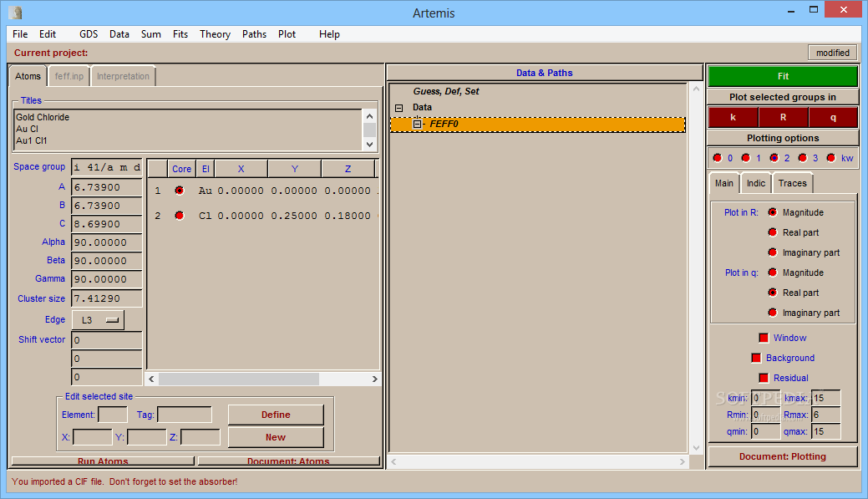Screen dimensions: 868x499
Task: Plot selected groups in q
Action: point(833,117)
